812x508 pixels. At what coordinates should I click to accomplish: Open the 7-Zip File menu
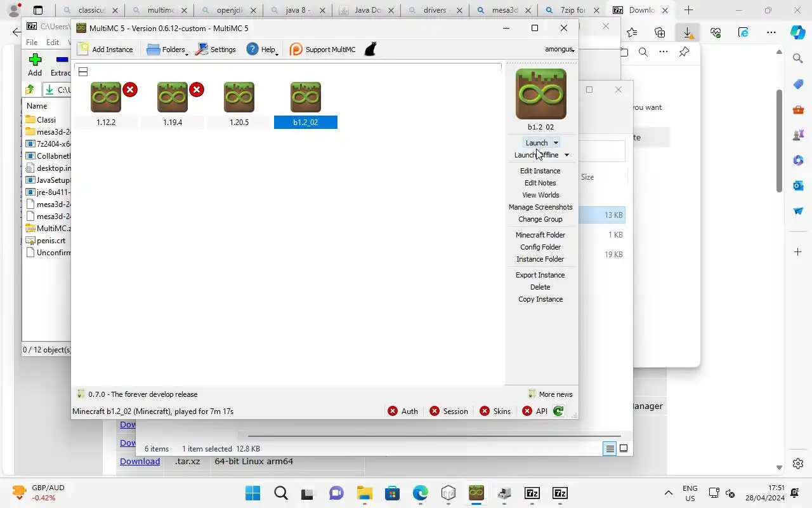[32, 43]
